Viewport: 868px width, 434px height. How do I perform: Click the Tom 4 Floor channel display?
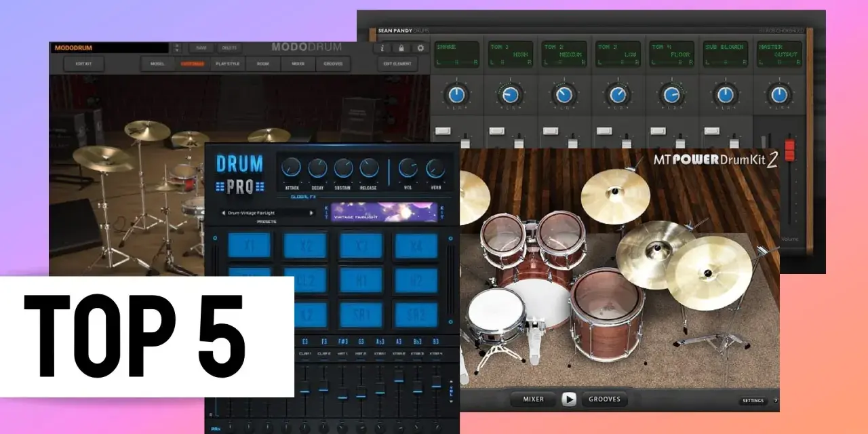671,54
